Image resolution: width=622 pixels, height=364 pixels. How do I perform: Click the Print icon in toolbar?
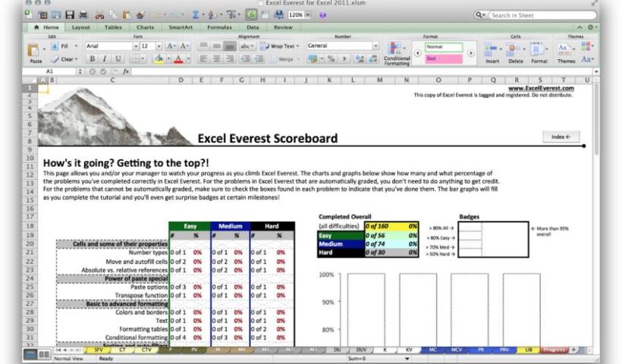coord(83,15)
